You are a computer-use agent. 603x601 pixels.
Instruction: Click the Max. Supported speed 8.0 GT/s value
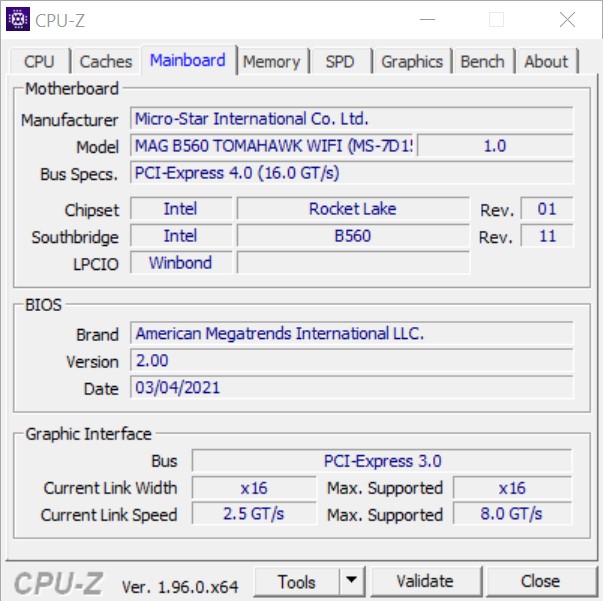tap(512, 514)
